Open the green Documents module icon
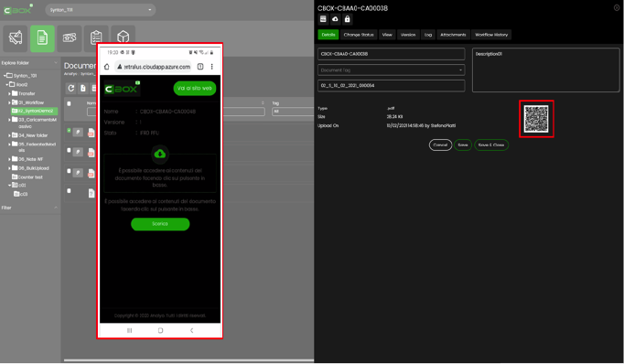 [42, 38]
